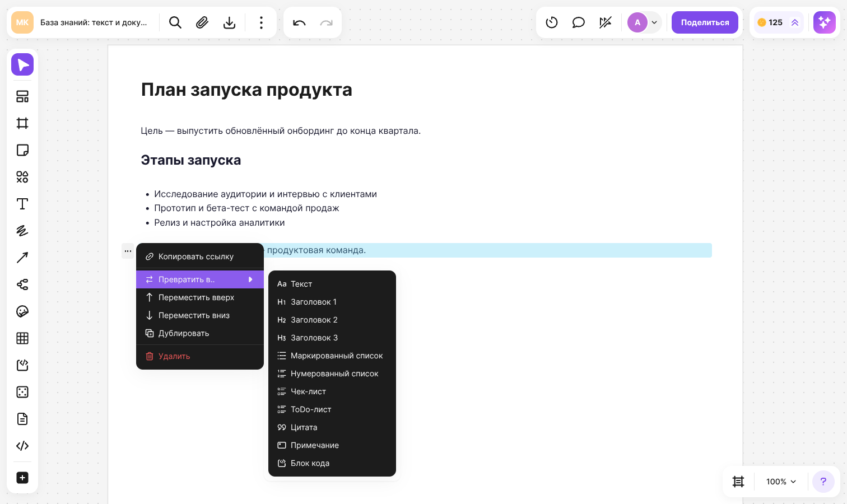Insert a table from sidebar
847x504 pixels.
[x=22, y=338]
